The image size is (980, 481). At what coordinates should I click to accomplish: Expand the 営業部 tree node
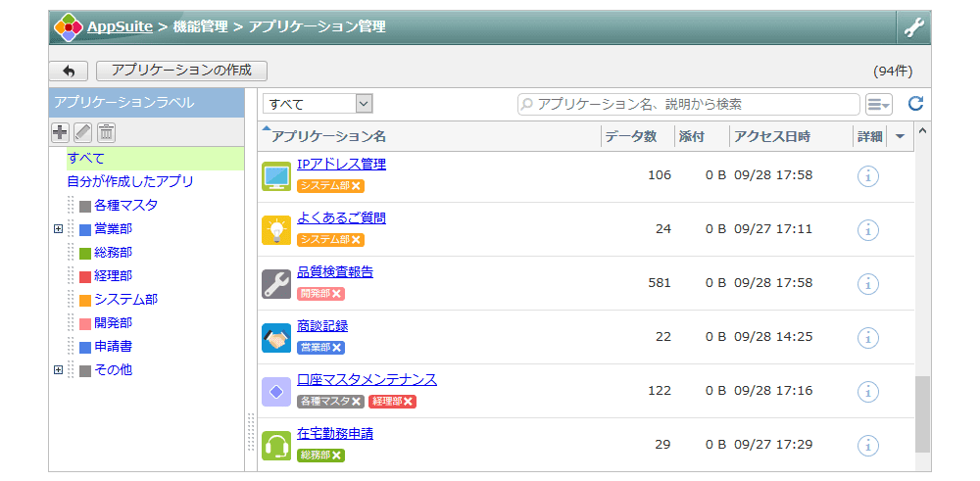[x=58, y=229]
